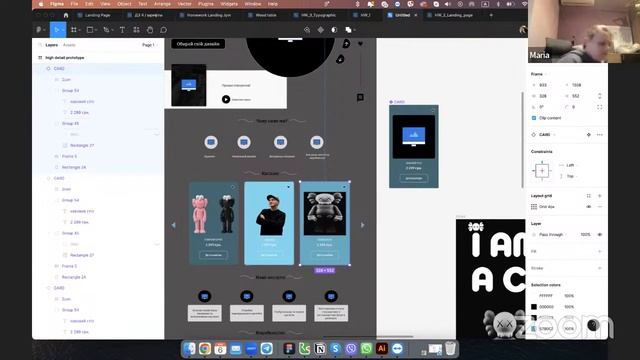
Task: Open the Vector menu
Action: pyautogui.click(x=184, y=4)
